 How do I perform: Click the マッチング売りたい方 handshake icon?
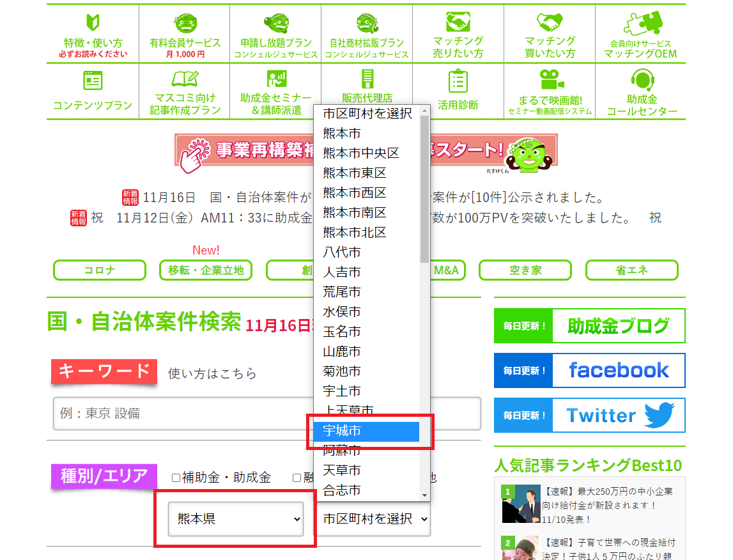[x=458, y=22]
